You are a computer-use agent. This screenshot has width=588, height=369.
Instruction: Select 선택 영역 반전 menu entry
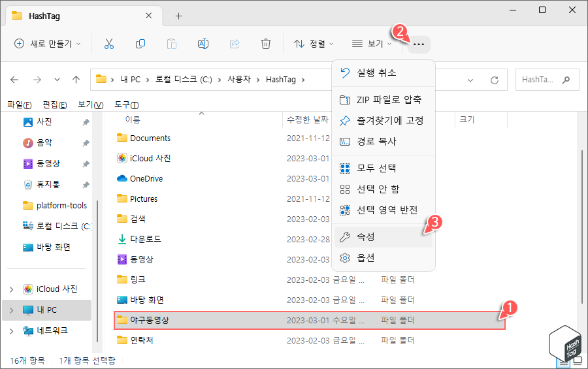pyautogui.click(x=384, y=210)
